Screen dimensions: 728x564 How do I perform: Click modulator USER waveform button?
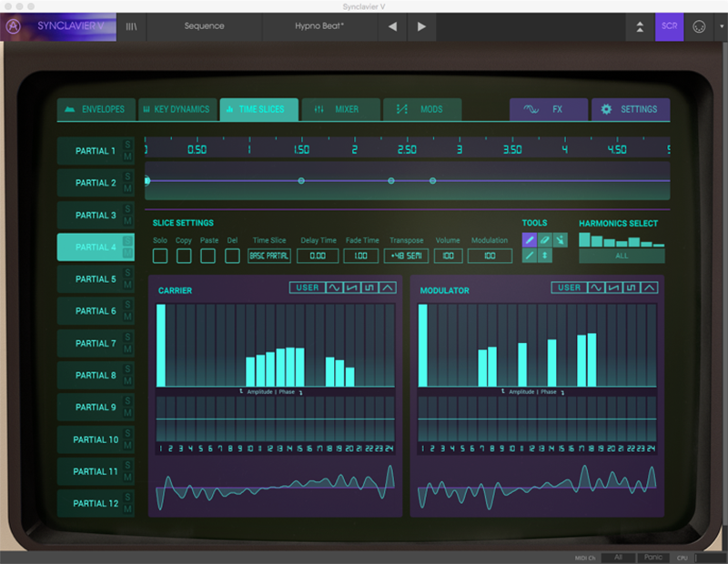coord(570,287)
